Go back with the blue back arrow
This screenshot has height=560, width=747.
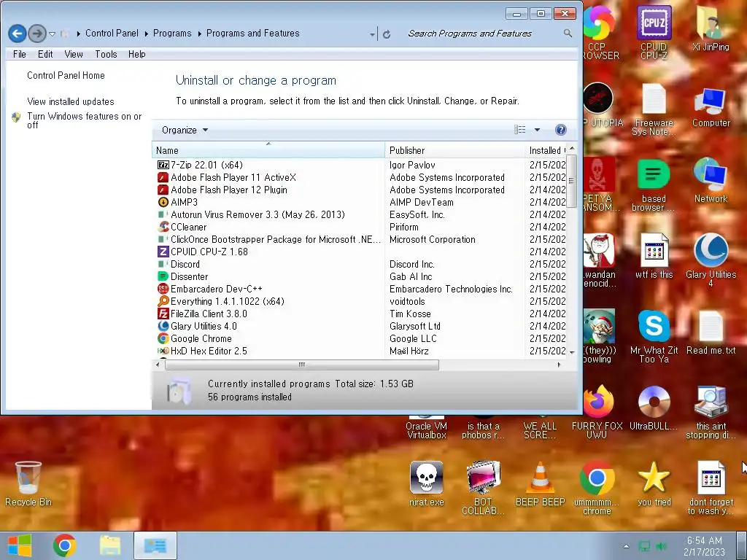click(18, 34)
